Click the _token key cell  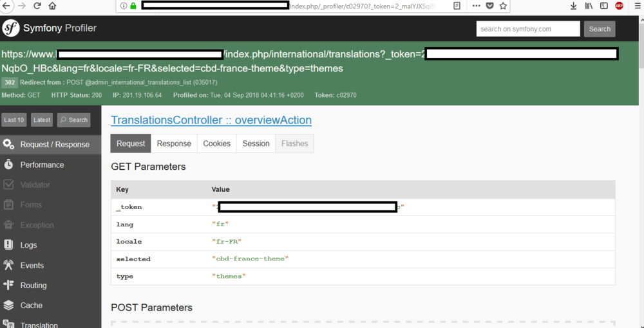[x=129, y=207]
